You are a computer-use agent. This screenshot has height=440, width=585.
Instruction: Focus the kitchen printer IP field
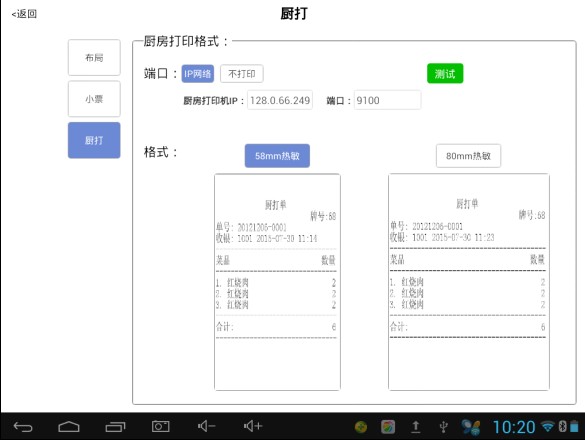(280, 100)
